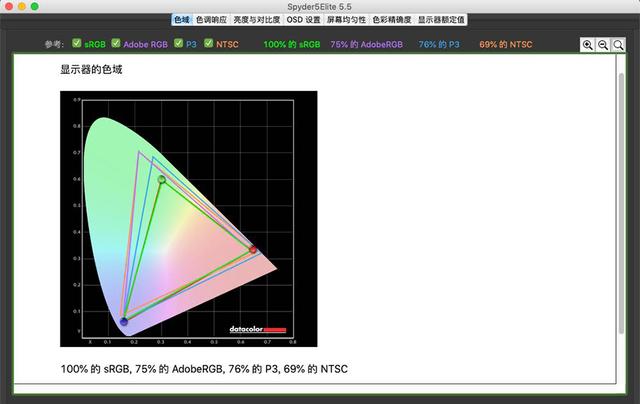Click the '100% 的 sRGB' header result text
Viewport: 640px width, 404px height.
(x=292, y=44)
